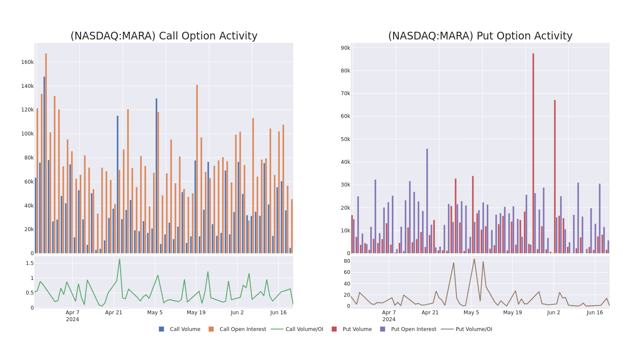Image resolution: width=644 pixels, height=343 pixels.
Task: Click the purple Put Open Interest swatch
Action: (383, 329)
